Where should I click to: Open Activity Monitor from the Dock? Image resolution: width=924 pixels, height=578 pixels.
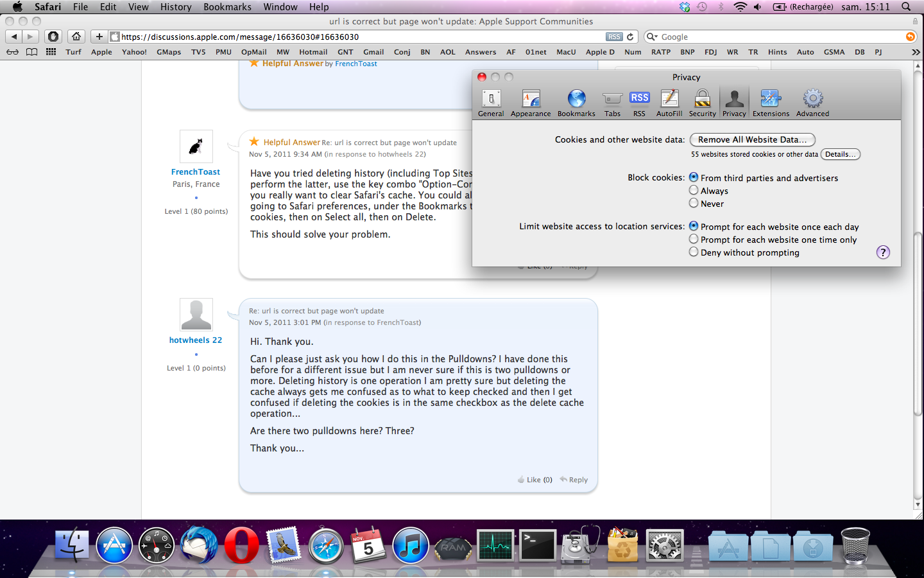[x=495, y=545]
